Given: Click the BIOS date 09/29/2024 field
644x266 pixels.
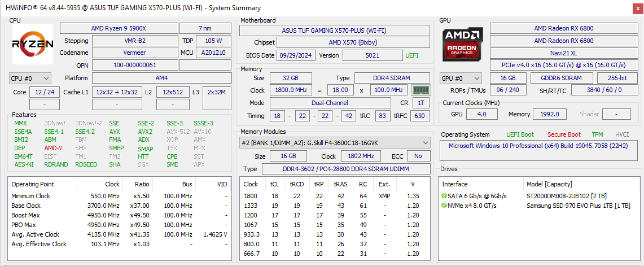Looking at the screenshot, I should (296, 55).
